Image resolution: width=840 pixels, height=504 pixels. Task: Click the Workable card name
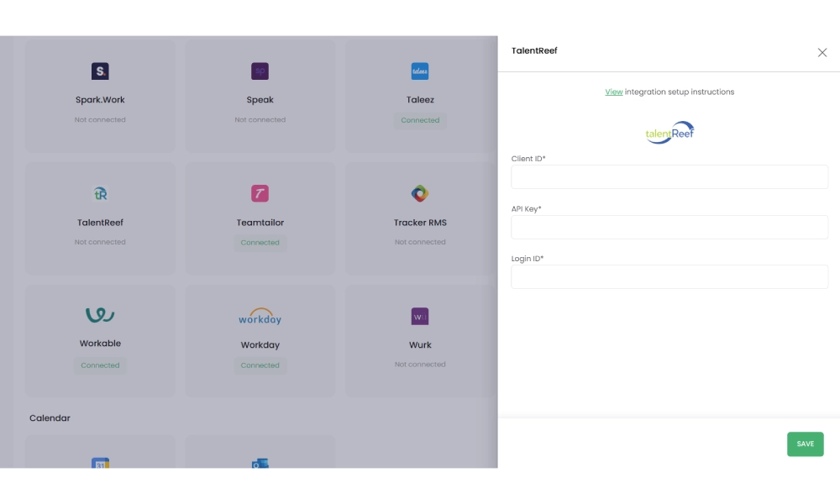point(100,344)
